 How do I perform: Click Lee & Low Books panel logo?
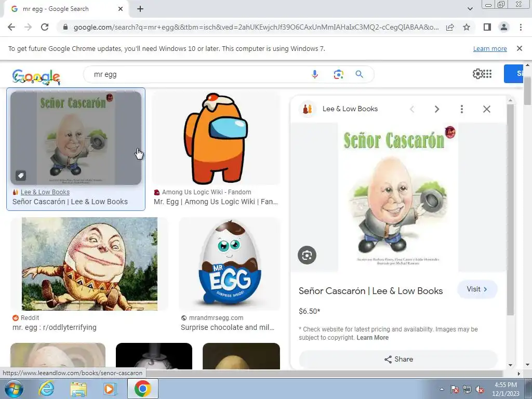click(x=308, y=109)
